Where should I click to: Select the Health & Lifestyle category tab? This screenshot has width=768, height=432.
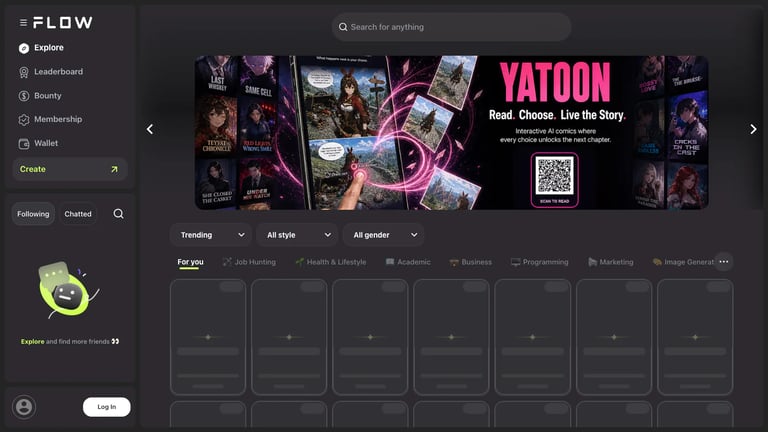coord(331,262)
